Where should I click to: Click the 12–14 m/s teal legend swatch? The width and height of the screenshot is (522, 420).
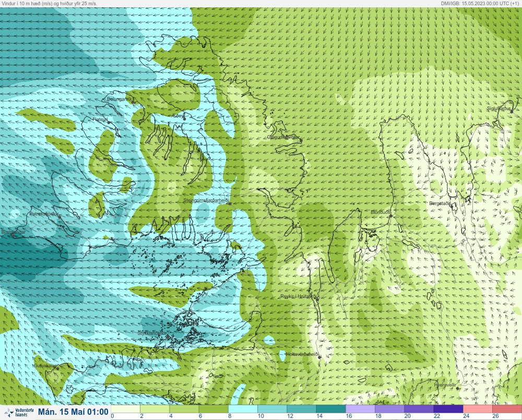pos(301,409)
